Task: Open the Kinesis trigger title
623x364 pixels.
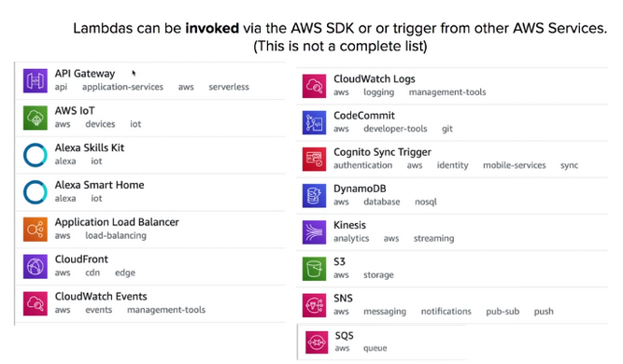Action: (349, 225)
